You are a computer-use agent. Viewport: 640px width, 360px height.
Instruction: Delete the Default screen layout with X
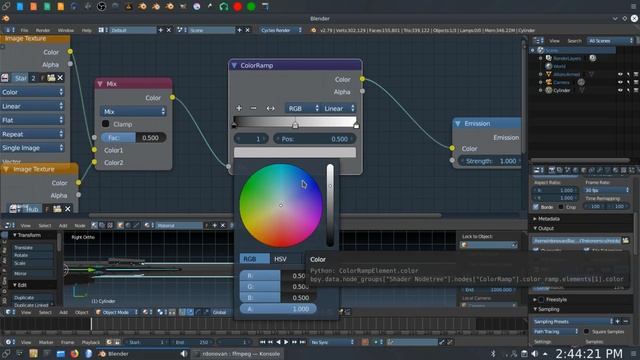[x=169, y=30]
